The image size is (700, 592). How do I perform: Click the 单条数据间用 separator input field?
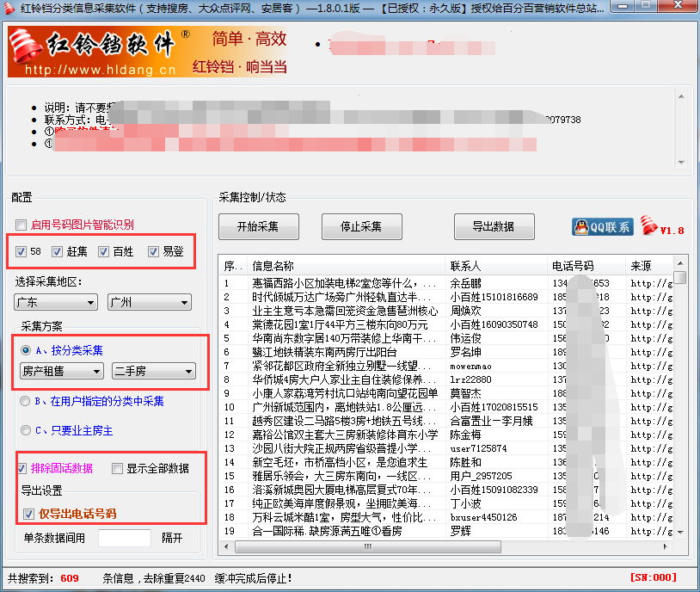pyautogui.click(x=125, y=538)
